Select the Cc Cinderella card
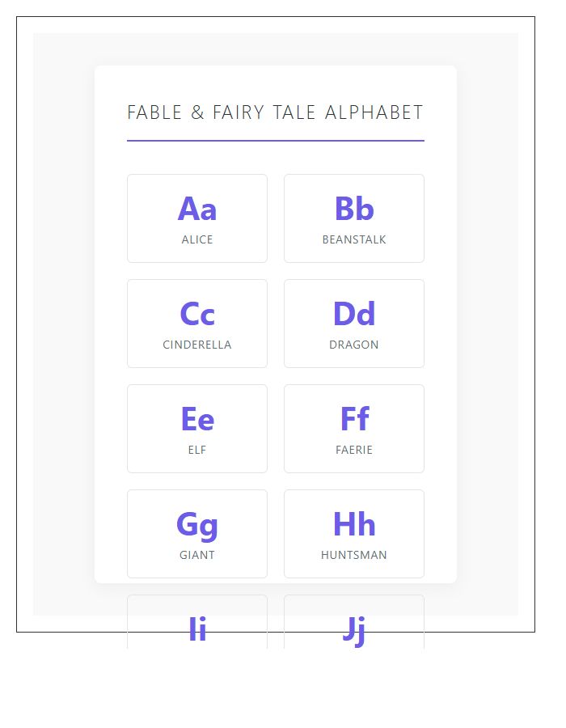This screenshot has width=566, height=728. tap(197, 323)
